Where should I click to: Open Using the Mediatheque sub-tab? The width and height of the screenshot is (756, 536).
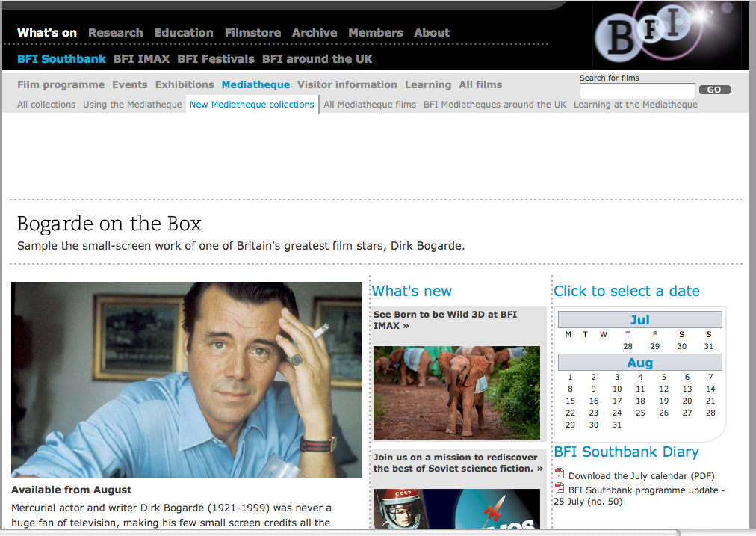(132, 105)
